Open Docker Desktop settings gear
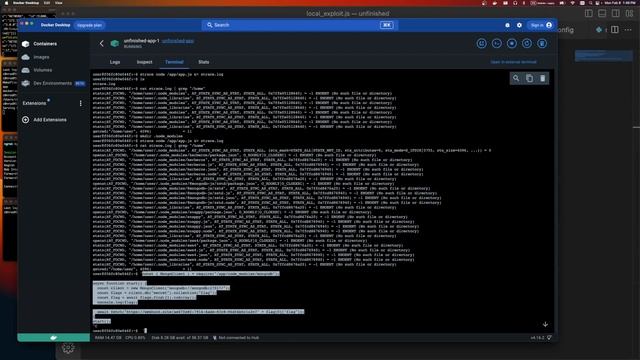Image resolution: width=640 pixels, height=360 pixels. pyautogui.click(x=519, y=25)
